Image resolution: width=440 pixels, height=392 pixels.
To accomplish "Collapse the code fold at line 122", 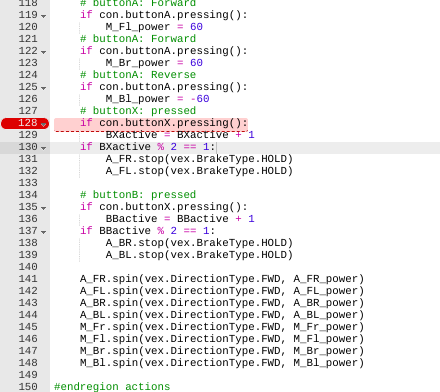I will pos(44,52).
